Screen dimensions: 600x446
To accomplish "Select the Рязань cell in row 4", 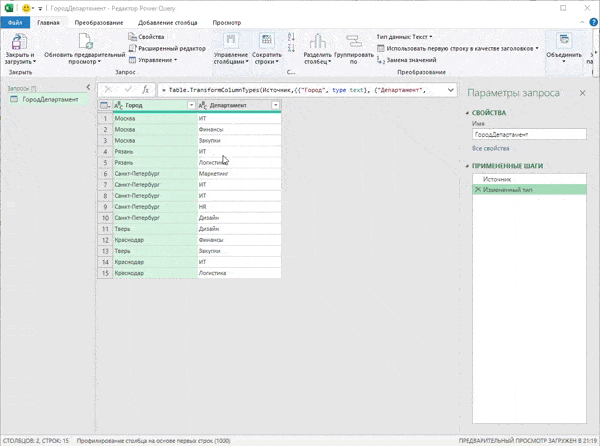I will pos(155,151).
